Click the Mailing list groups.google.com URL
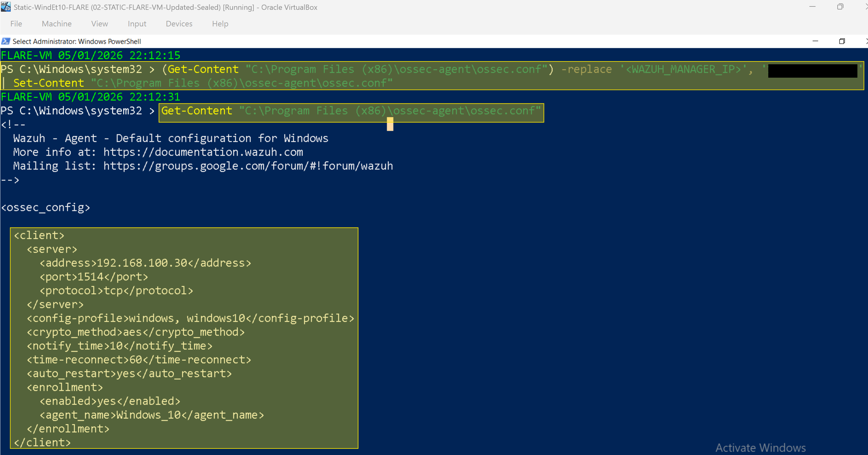This screenshot has height=455, width=868. (248, 165)
